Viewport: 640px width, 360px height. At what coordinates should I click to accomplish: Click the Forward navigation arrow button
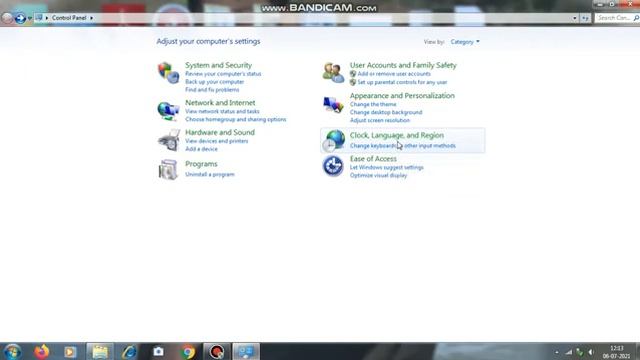[x=20, y=18]
